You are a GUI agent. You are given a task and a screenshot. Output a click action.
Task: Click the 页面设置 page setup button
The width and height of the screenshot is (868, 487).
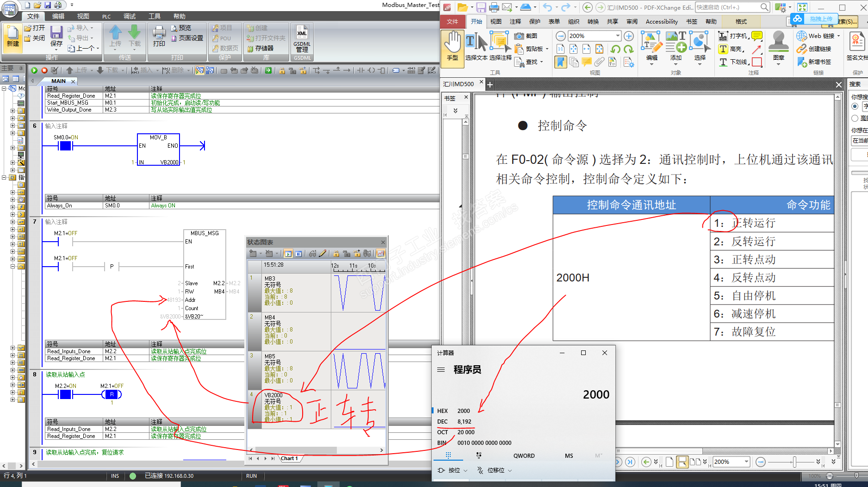coord(187,38)
